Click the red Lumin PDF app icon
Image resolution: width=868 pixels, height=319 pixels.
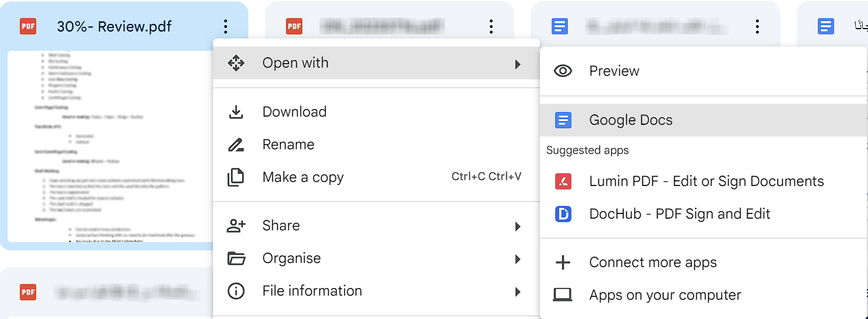tap(563, 181)
